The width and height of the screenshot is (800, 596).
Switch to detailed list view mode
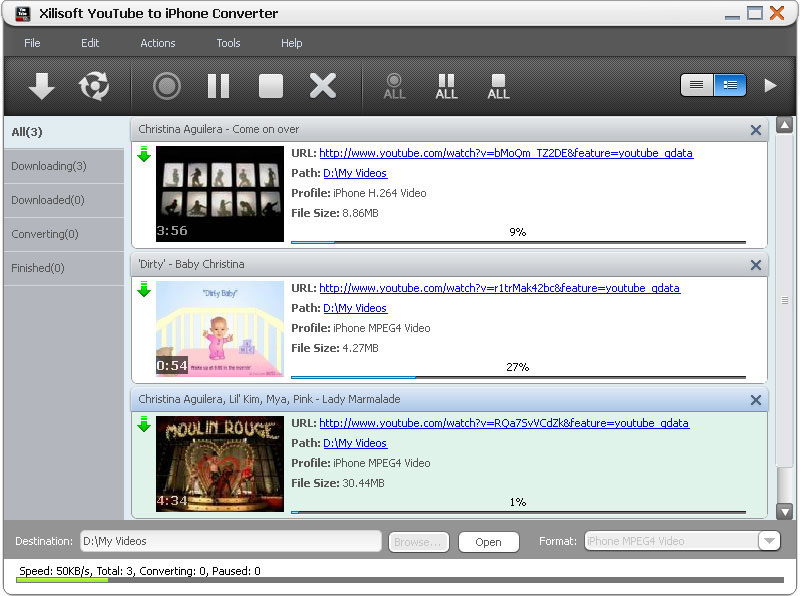click(730, 85)
